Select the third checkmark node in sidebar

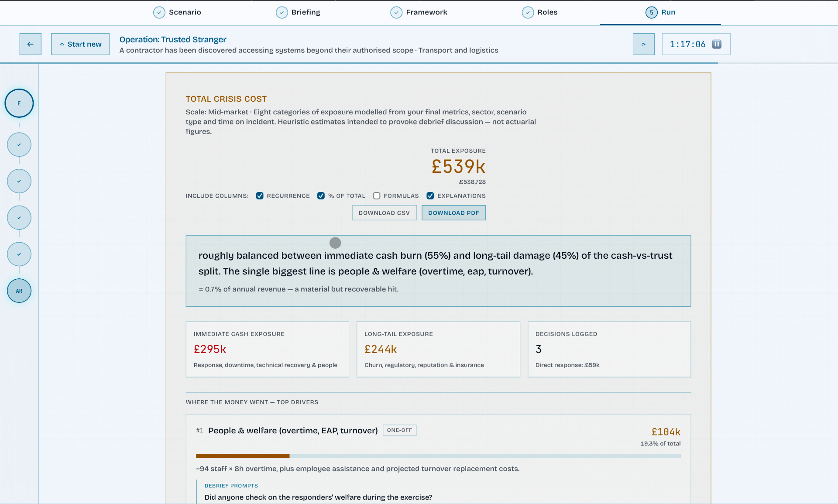[19, 218]
